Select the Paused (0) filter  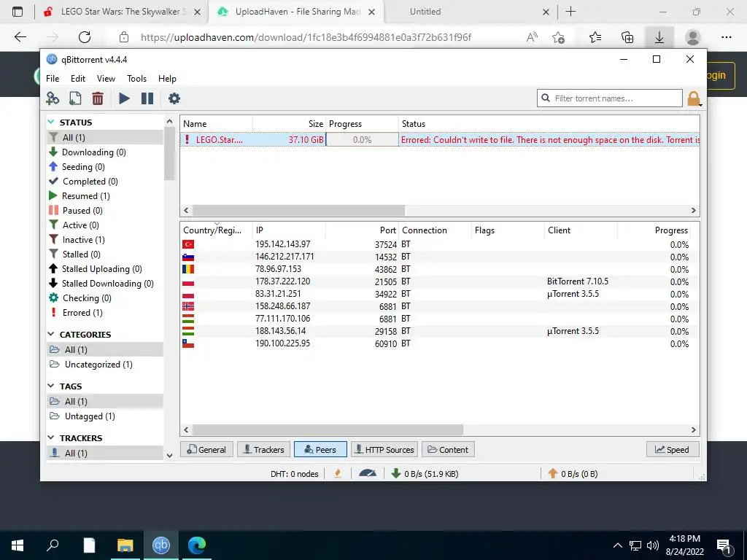coord(105,211)
